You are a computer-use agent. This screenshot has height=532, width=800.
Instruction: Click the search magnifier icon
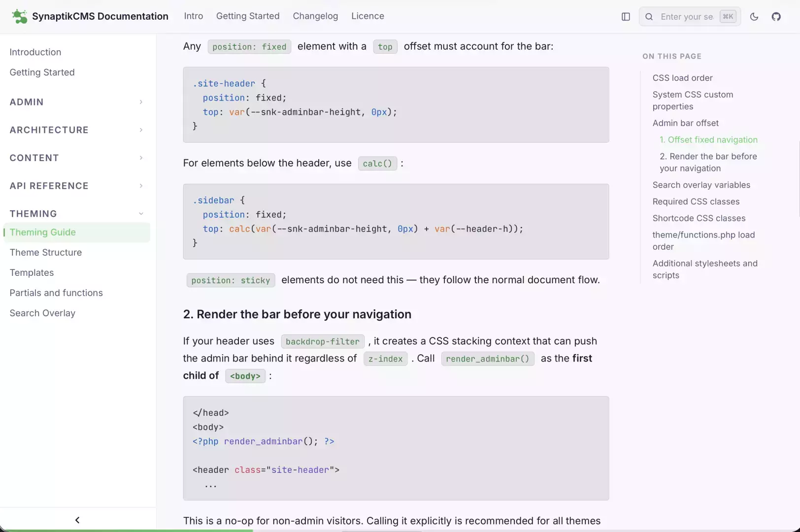coord(649,17)
